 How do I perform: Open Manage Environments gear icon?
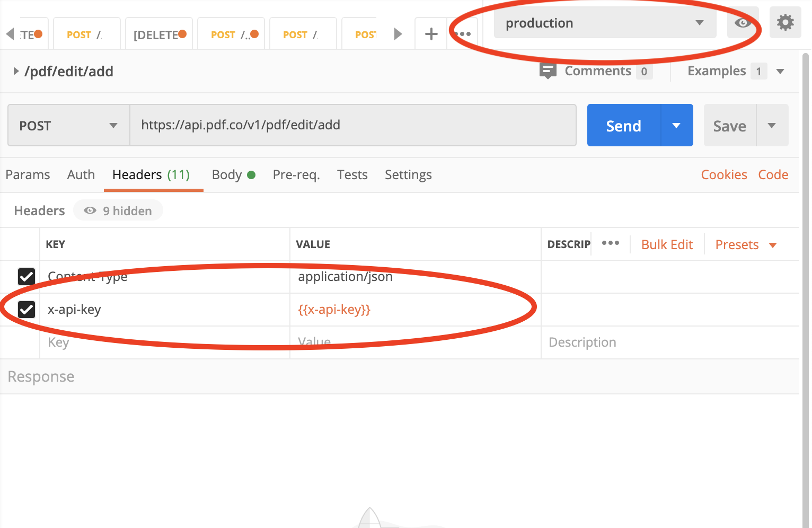pyautogui.click(x=785, y=23)
